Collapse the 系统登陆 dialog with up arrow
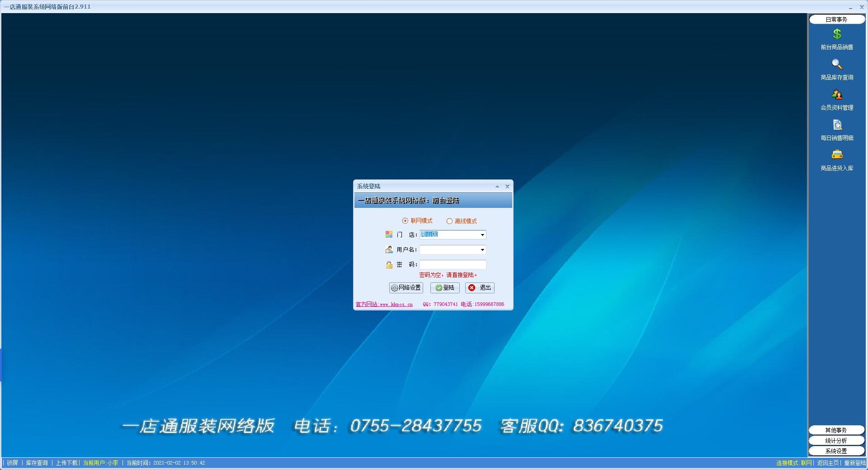Image resolution: width=868 pixels, height=470 pixels. pyautogui.click(x=497, y=187)
